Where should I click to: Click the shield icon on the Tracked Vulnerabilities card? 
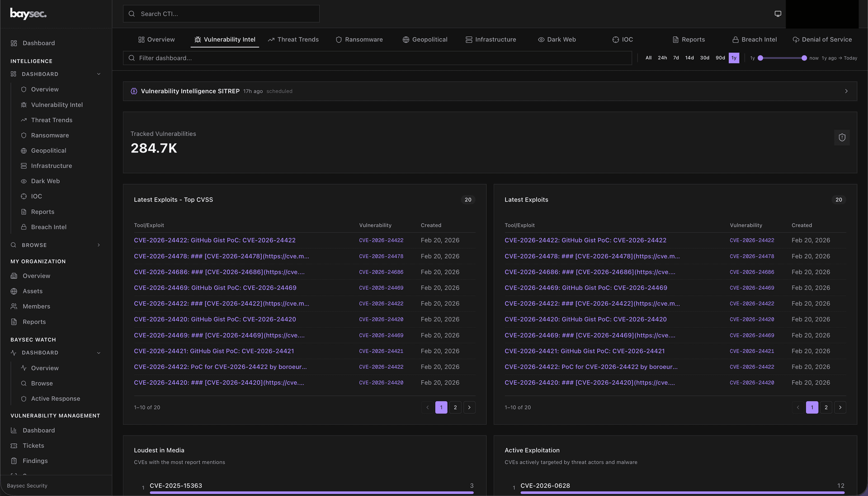pos(842,137)
